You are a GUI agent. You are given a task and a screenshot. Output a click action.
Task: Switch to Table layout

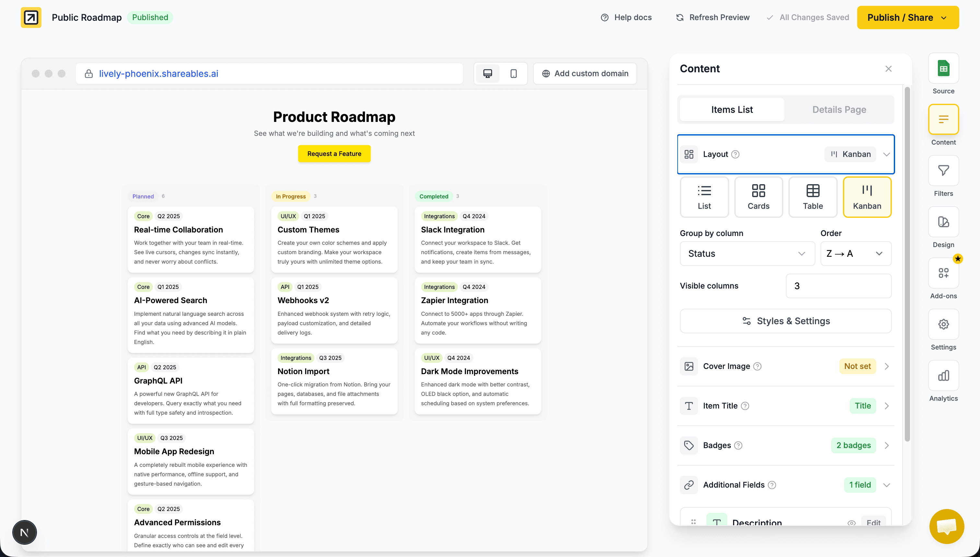[x=813, y=196]
